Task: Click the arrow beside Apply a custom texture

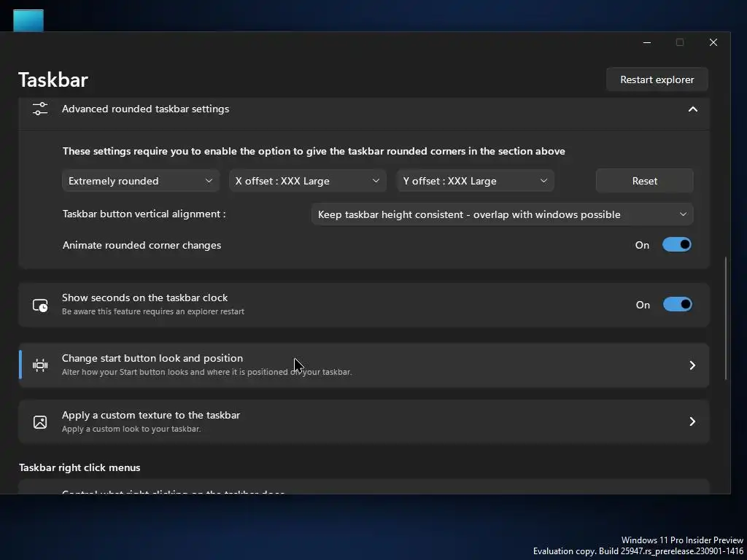Action: [x=692, y=421]
